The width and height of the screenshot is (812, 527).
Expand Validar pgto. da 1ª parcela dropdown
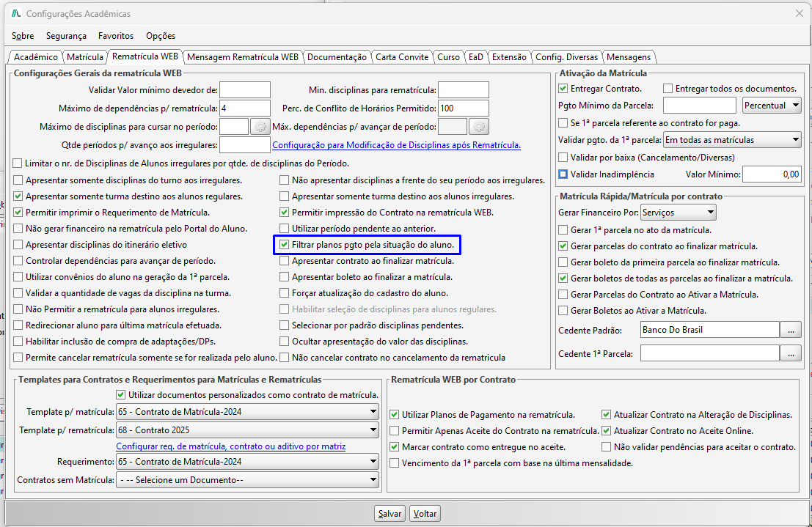pos(732,140)
